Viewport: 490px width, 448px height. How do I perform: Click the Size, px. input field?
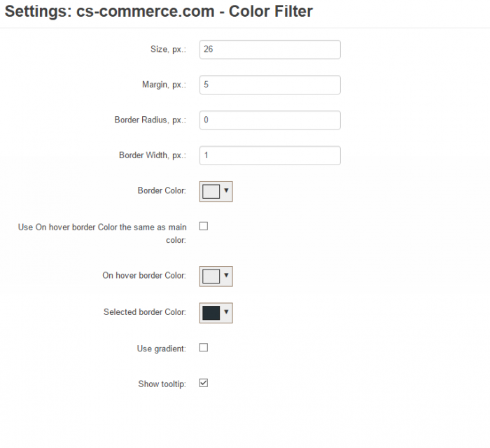click(x=270, y=50)
